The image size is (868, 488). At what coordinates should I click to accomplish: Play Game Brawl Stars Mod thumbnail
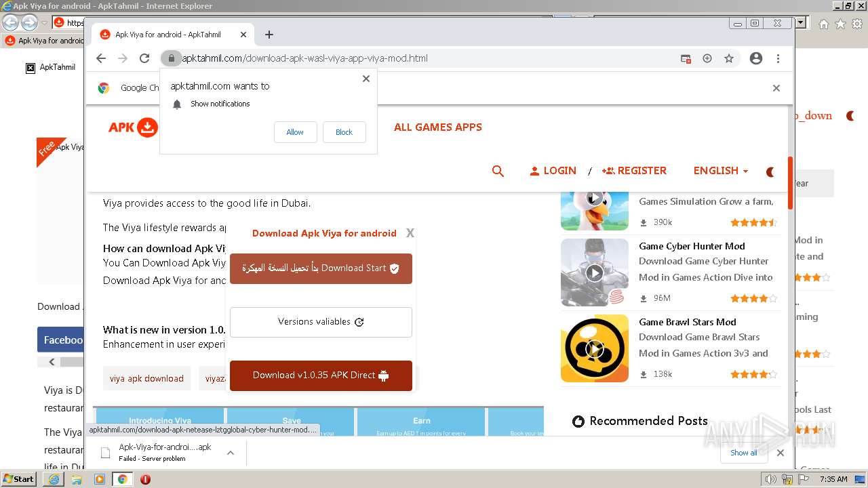595,348
